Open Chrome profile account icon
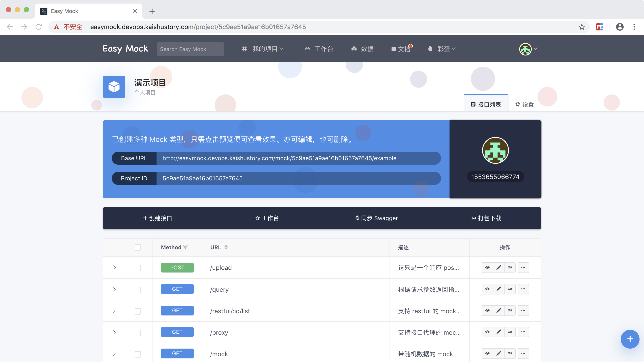The height and width of the screenshot is (362, 644). coord(620,27)
